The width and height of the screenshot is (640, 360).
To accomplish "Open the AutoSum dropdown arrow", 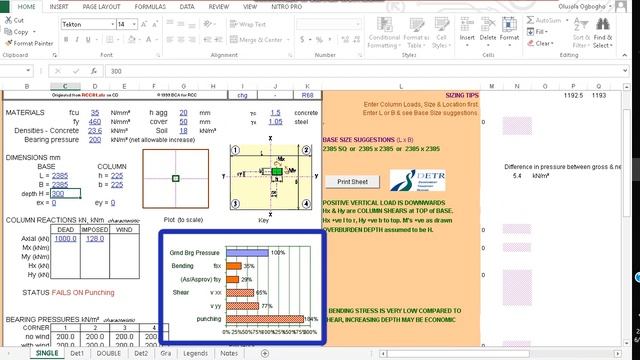I will tap(567, 20).
